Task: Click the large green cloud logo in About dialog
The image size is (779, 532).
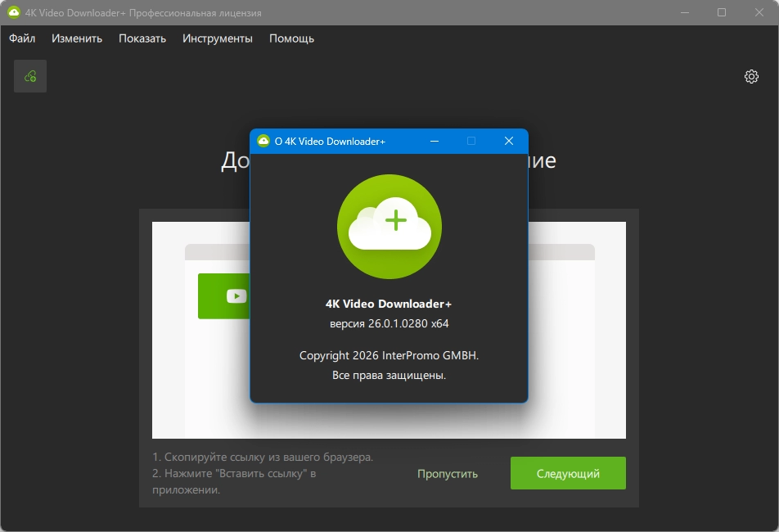Action: (389, 227)
